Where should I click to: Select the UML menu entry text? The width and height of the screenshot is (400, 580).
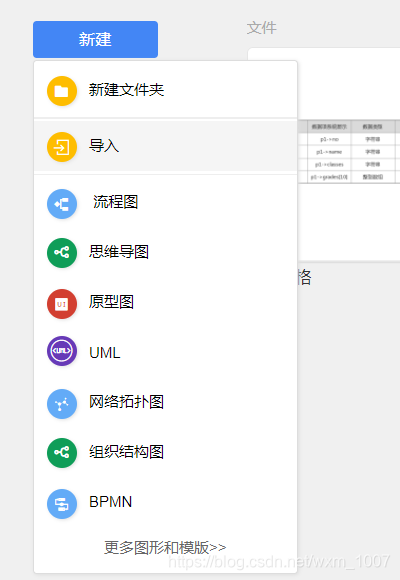click(105, 353)
